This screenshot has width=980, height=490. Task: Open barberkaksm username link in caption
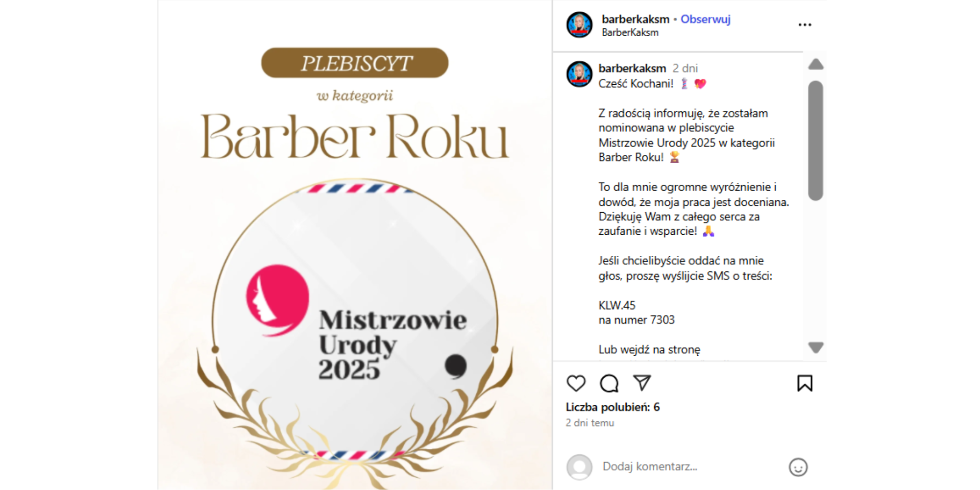click(x=632, y=68)
